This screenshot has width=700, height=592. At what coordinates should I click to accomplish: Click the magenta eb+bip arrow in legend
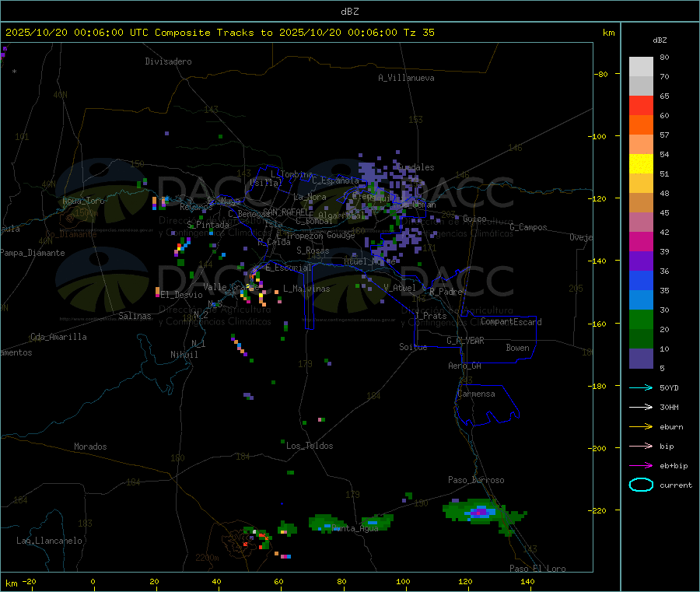(x=641, y=465)
